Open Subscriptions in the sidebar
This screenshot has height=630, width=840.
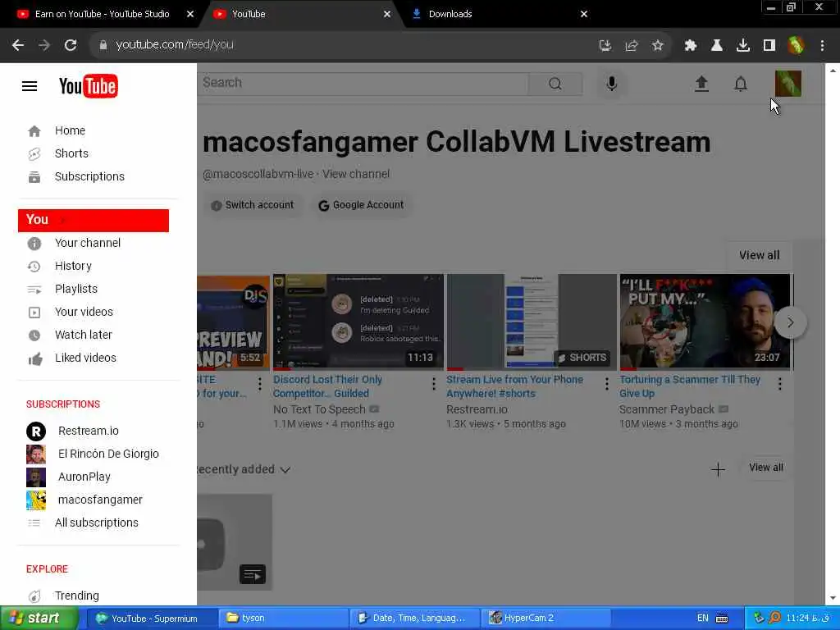pos(89,177)
